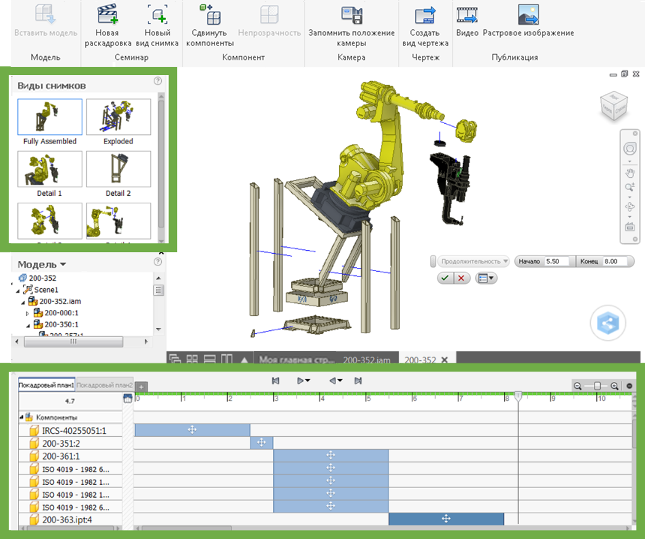Zoom out the timeline with minus magnifier

(x=578, y=386)
